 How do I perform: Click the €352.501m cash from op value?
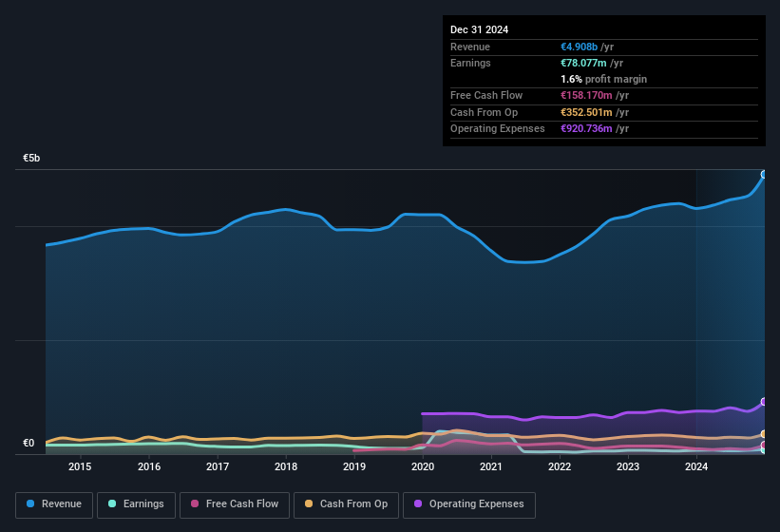pyautogui.click(x=586, y=112)
